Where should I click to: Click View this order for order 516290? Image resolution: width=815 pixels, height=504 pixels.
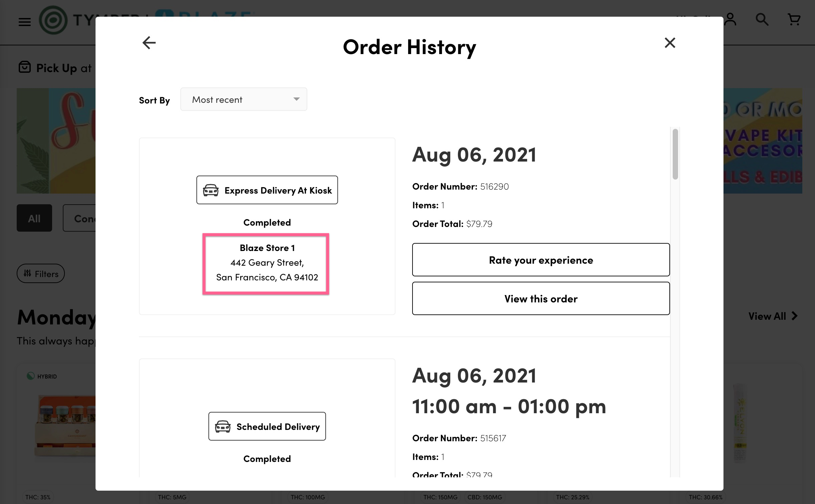pyautogui.click(x=541, y=298)
